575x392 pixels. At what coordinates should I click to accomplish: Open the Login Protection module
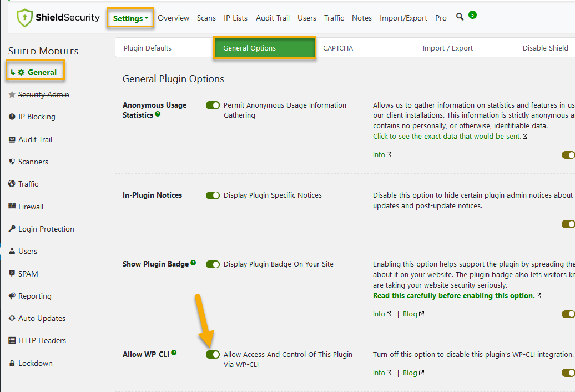pos(46,229)
